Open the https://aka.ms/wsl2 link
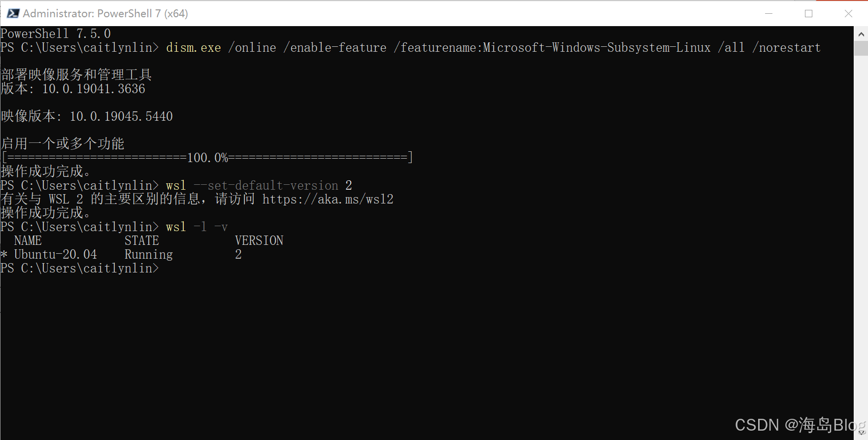 pos(328,199)
